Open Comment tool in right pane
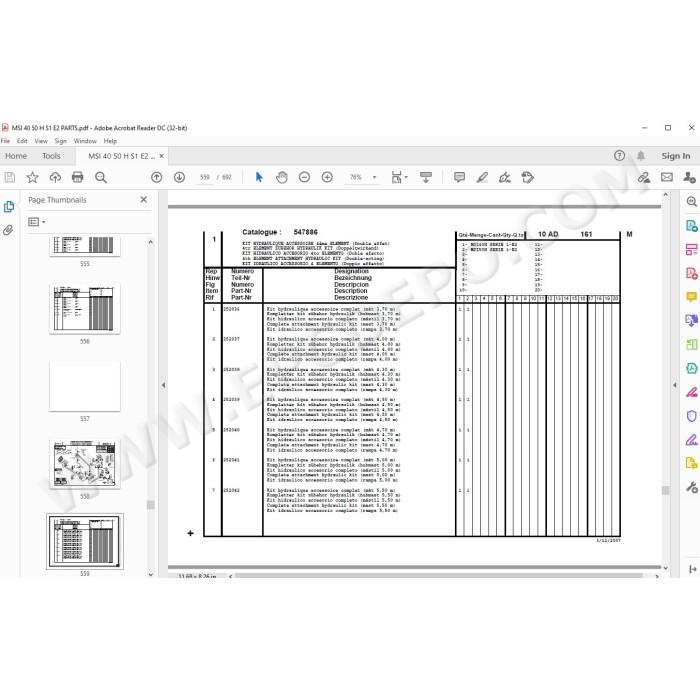Image resolution: width=700 pixels, height=700 pixels. click(692, 297)
